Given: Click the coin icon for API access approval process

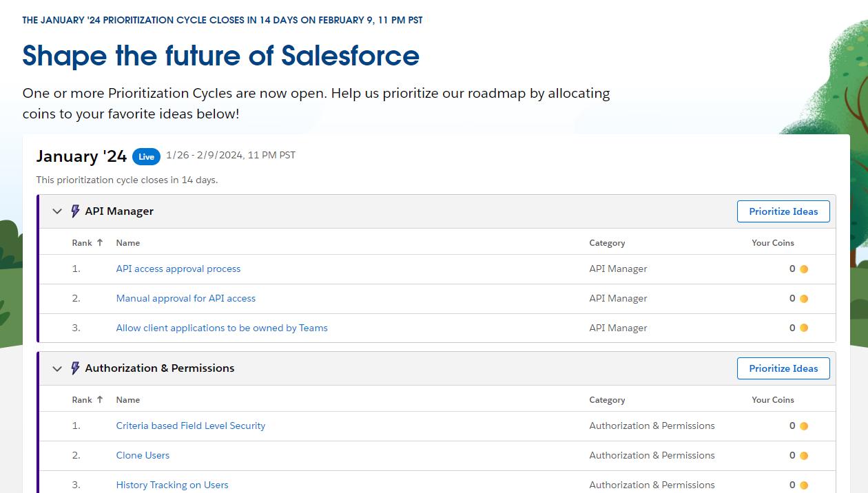Looking at the screenshot, I should [x=803, y=269].
